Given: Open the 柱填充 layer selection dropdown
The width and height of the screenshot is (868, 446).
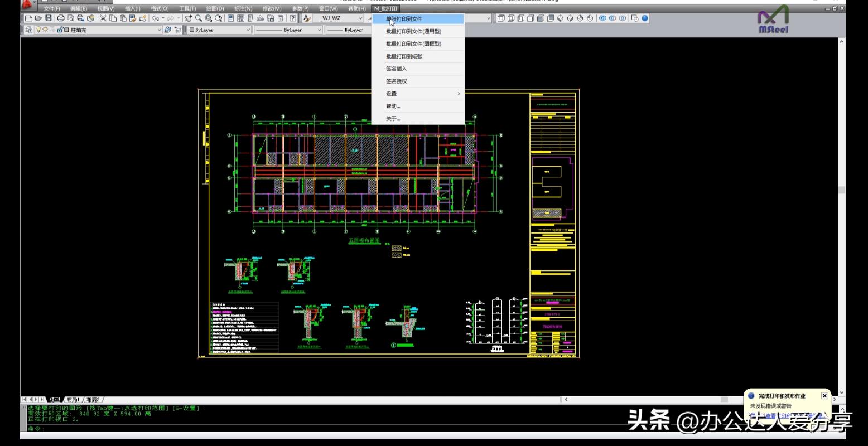Looking at the screenshot, I should pos(160,30).
